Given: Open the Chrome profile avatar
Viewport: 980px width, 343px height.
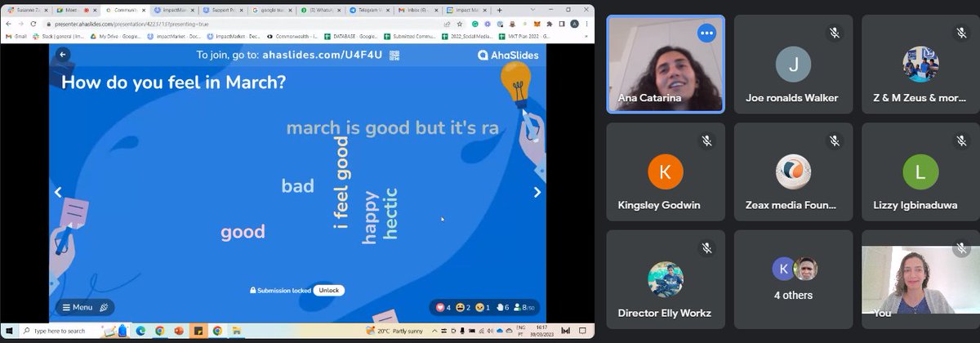Looking at the screenshot, I should (x=575, y=24).
